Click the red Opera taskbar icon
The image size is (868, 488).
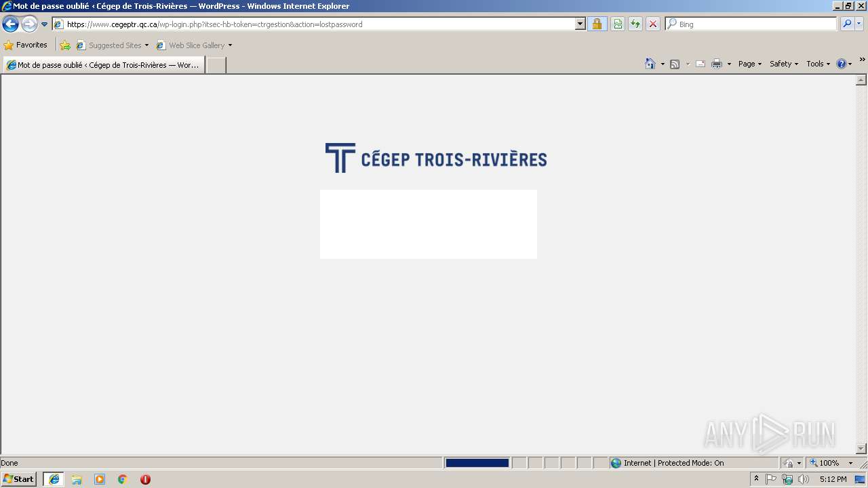click(x=145, y=479)
